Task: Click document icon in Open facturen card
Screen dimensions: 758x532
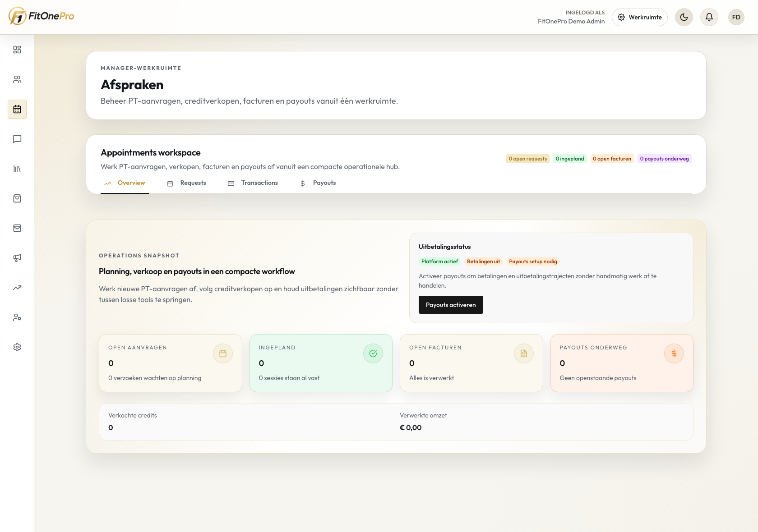Action: (524, 353)
